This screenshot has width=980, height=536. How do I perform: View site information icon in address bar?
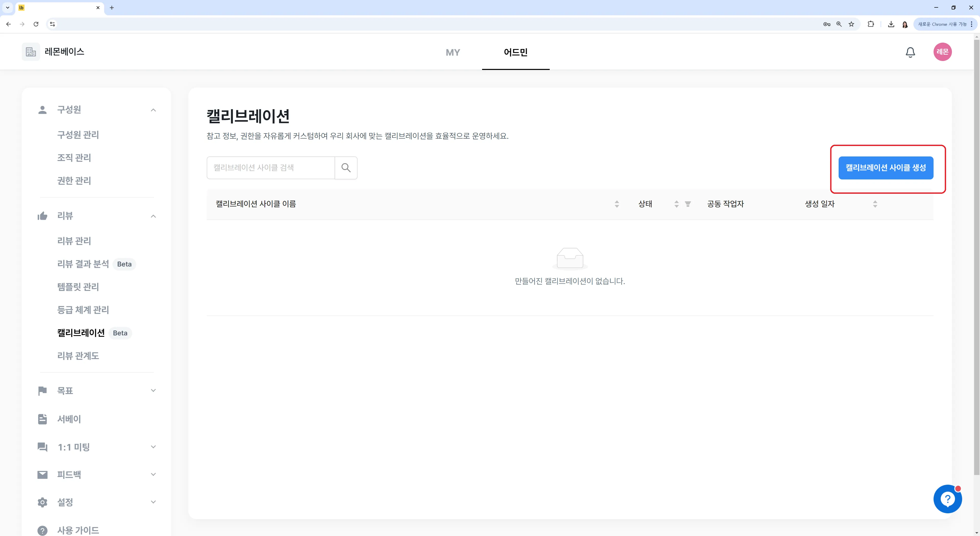tap(53, 24)
